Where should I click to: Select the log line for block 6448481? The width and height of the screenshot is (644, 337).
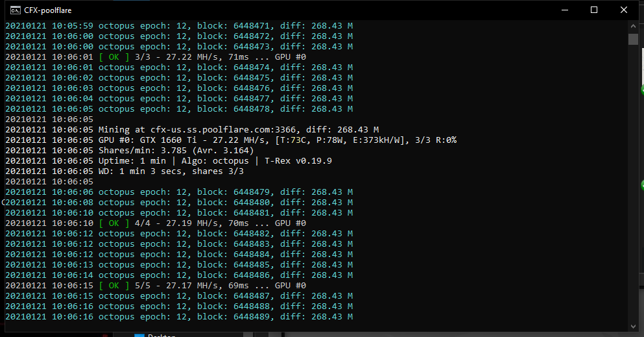click(x=179, y=213)
